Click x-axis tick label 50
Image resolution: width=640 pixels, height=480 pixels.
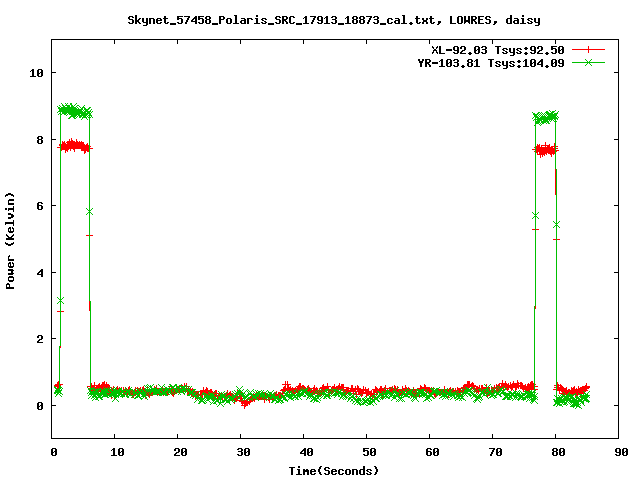tap(369, 452)
